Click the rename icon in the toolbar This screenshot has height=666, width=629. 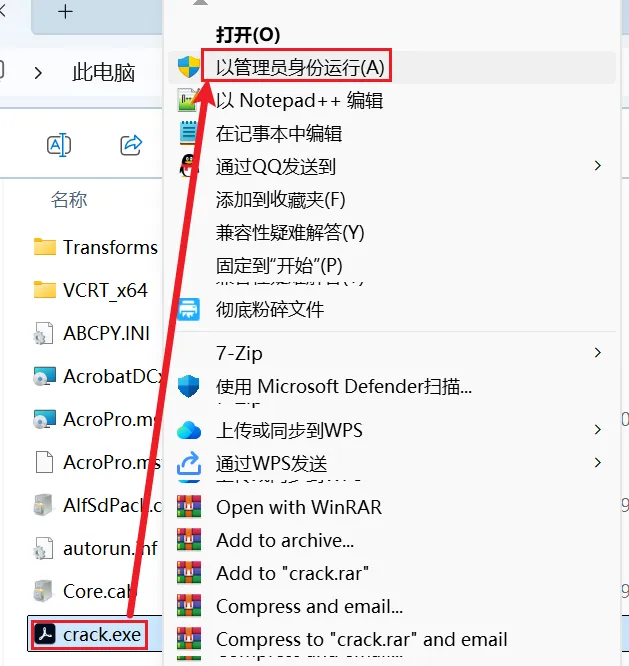(x=59, y=145)
